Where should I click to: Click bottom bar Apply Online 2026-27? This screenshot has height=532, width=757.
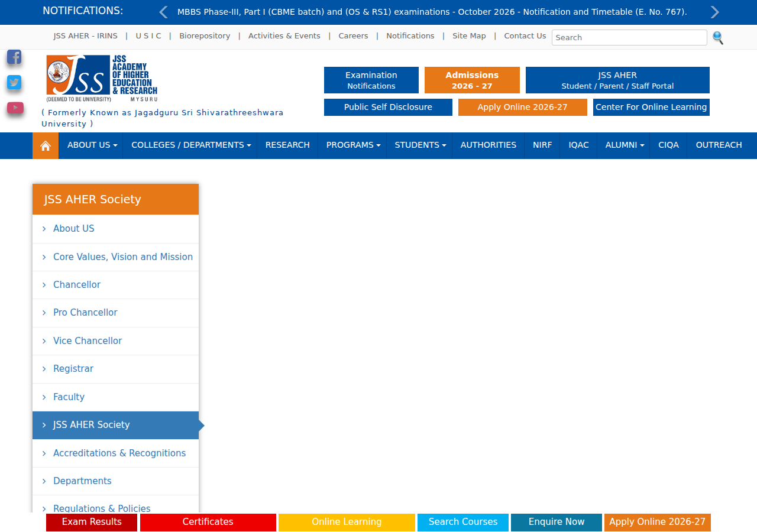point(658,523)
